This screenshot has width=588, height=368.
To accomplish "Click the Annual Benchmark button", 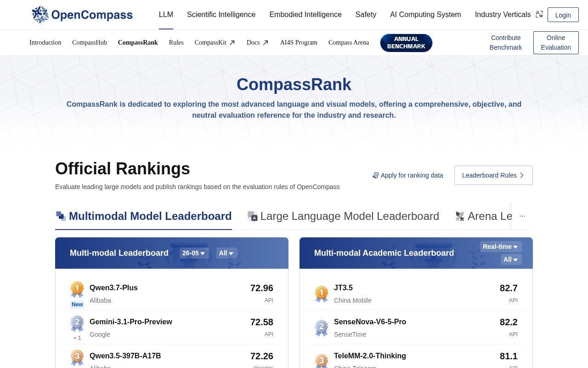I will [x=406, y=43].
